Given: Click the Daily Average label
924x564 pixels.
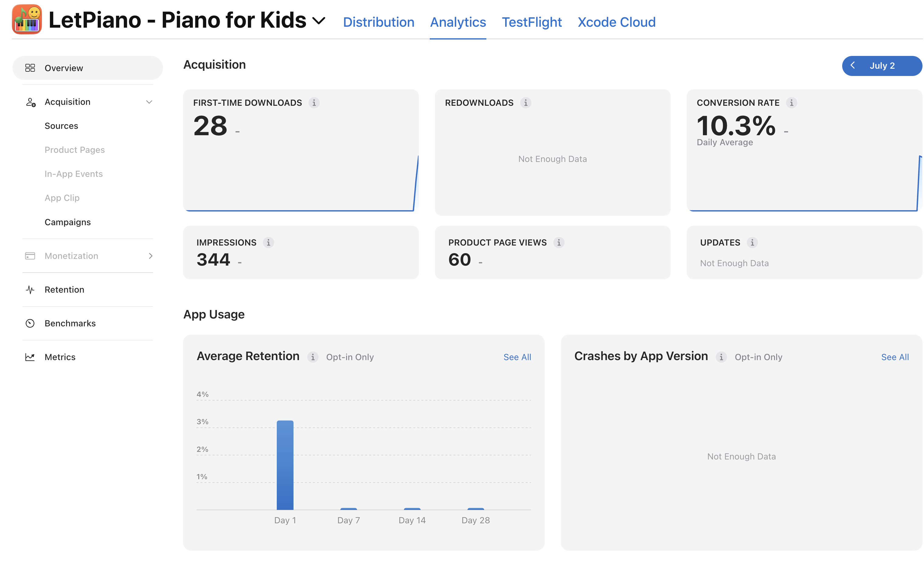Looking at the screenshot, I should (724, 143).
